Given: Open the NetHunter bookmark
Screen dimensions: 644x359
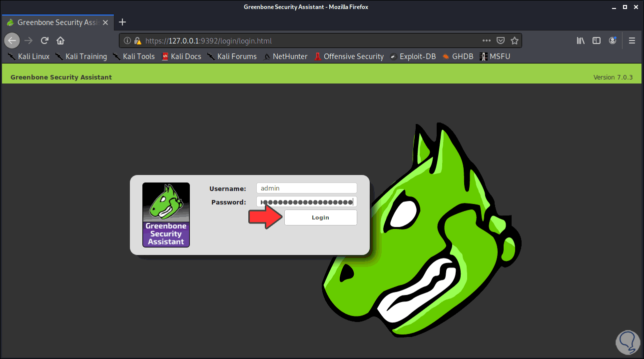Looking at the screenshot, I should (x=285, y=56).
